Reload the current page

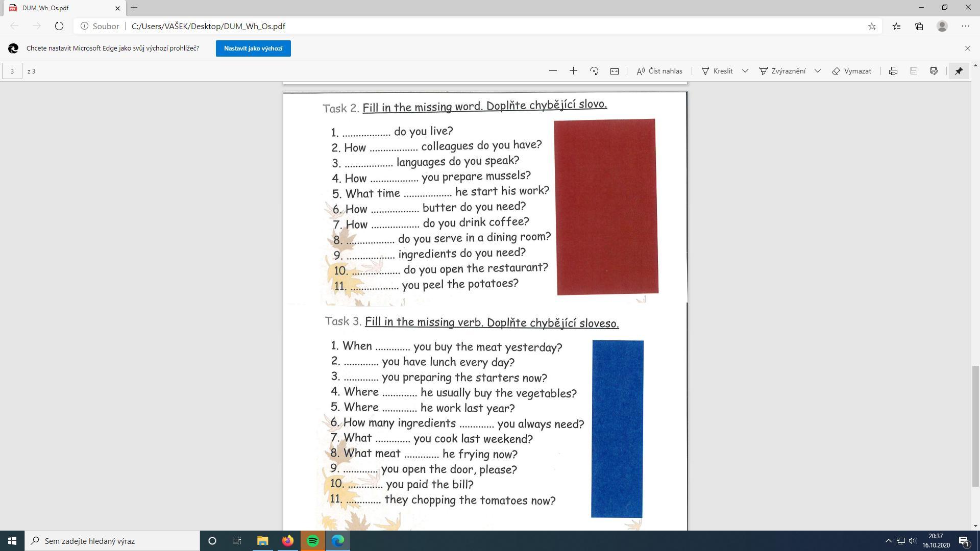click(x=59, y=26)
